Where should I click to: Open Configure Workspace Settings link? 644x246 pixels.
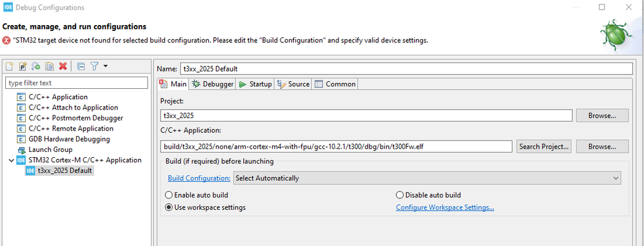pos(445,207)
